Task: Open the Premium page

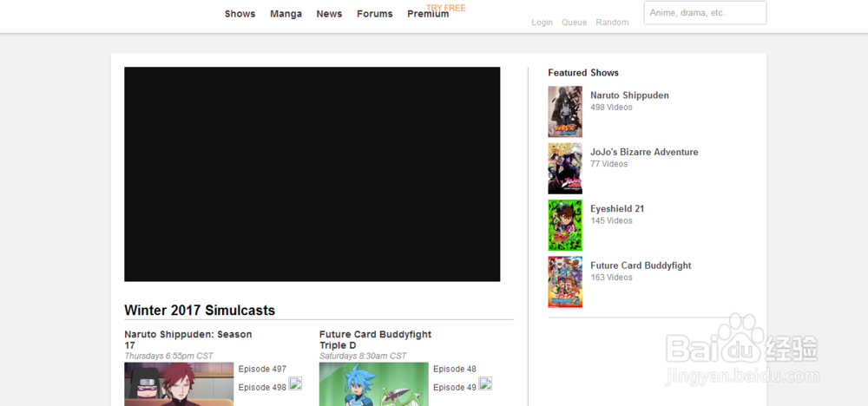Action: pyautogui.click(x=428, y=14)
